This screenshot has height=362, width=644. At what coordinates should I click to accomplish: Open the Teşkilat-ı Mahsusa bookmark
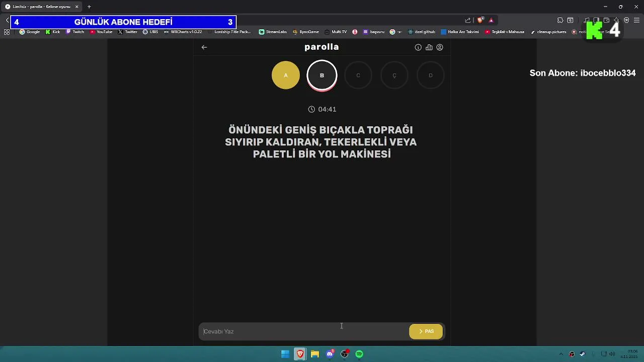point(505,32)
